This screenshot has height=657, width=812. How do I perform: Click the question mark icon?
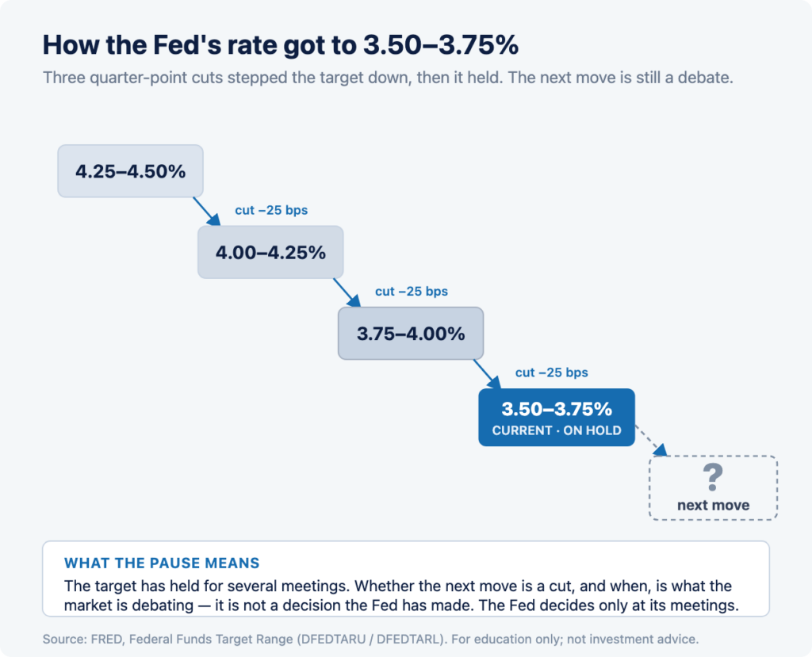[713, 477]
